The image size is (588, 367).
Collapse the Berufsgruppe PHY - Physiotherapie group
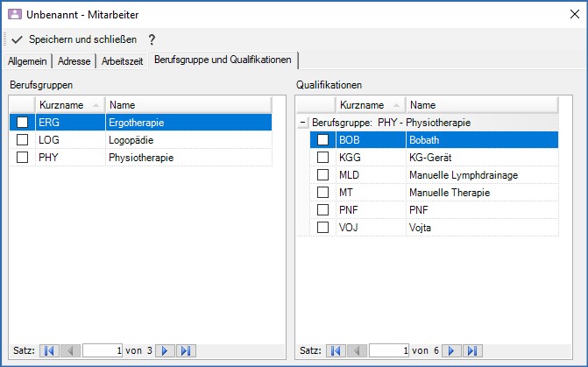point(302,123)
